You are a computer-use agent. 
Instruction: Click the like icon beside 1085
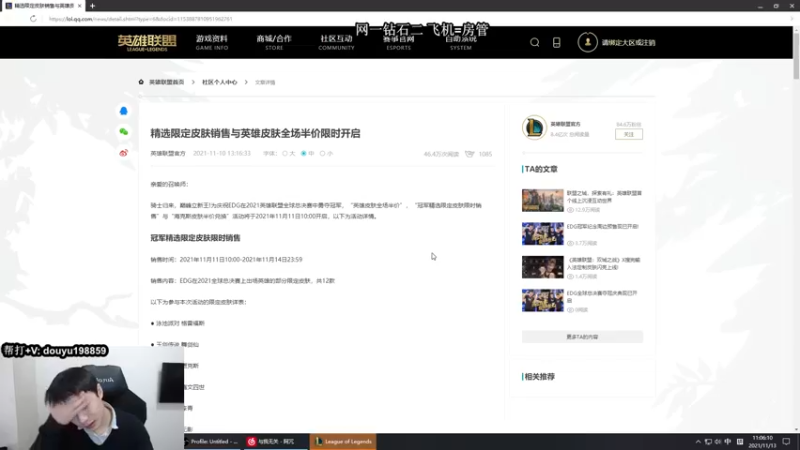click(469, 154)
